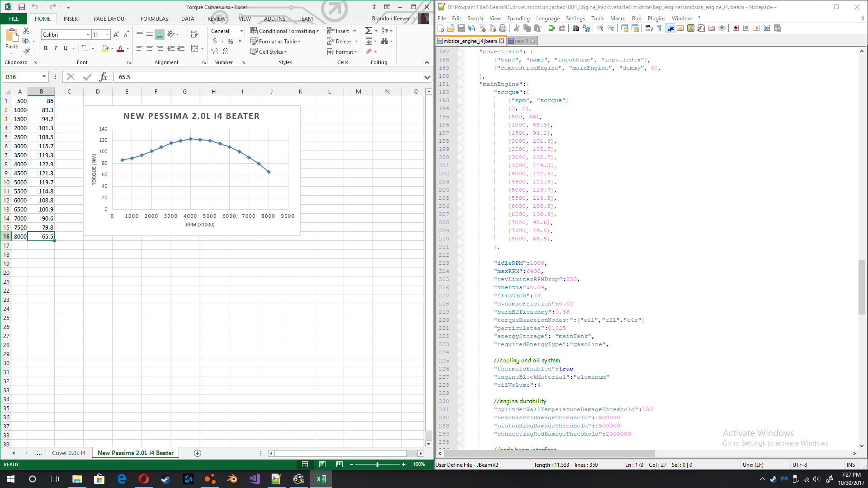Click Insert Function fx icon
The image size is (868, 488).
(104, 77)
